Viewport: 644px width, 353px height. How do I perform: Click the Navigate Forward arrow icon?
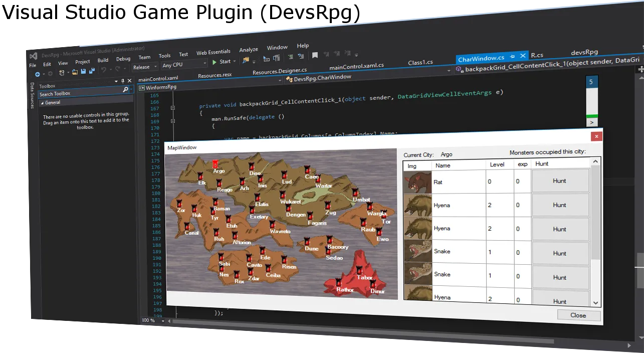[50, 74]
